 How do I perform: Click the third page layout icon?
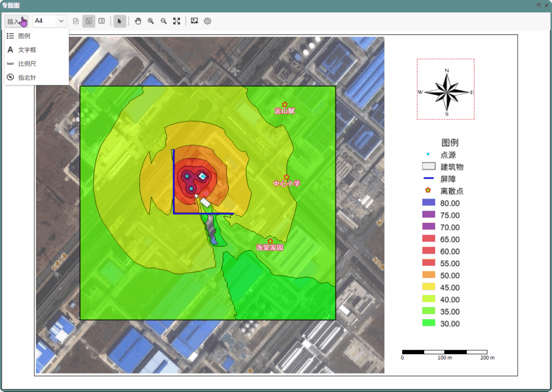[102, 21]
